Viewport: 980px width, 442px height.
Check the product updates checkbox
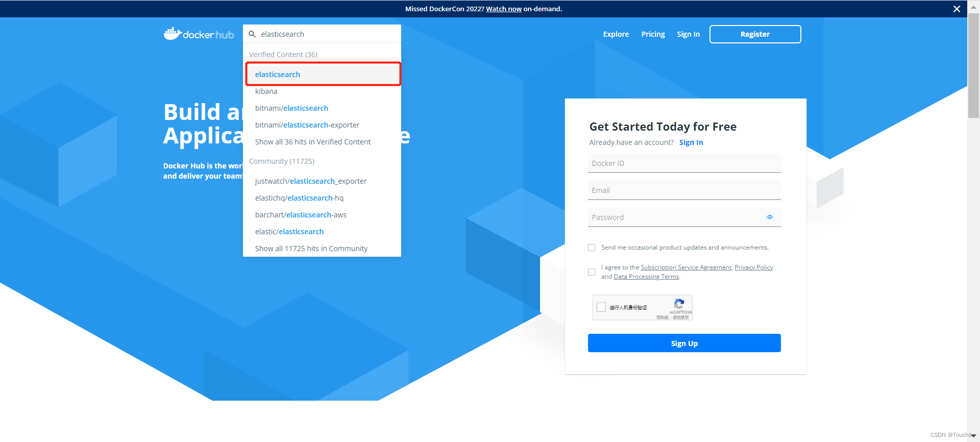pos(592,248)
